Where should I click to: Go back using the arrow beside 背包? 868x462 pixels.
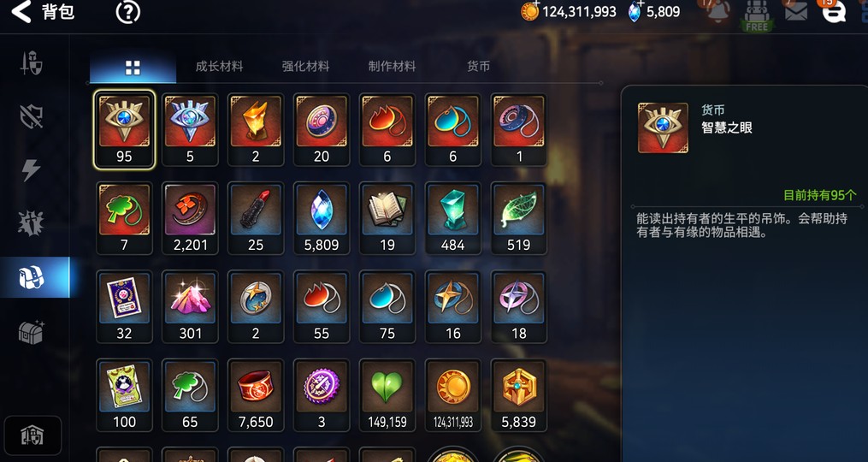click(21, 12)
